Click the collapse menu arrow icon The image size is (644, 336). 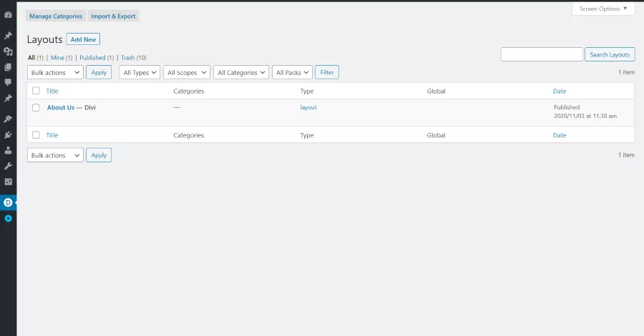point(8,218)
